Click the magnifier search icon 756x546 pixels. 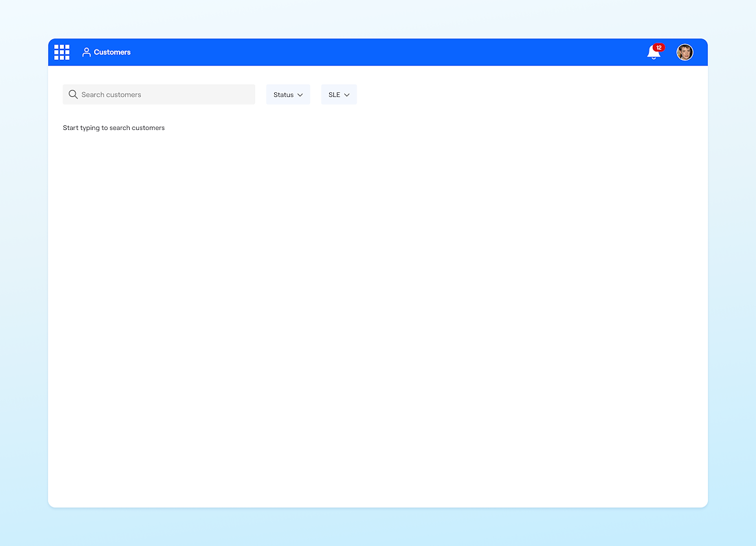(x=74, y=94)
